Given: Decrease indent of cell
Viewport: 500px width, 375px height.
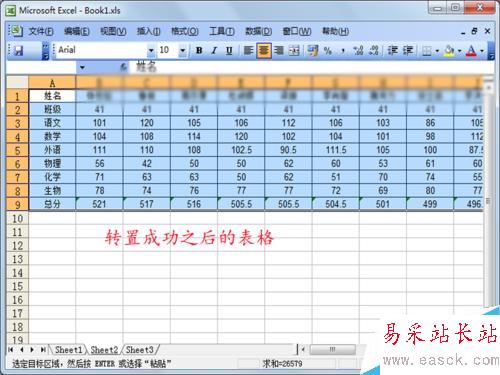Looking at the screenshot, I should pyautogui.click(x=393, y=51).
